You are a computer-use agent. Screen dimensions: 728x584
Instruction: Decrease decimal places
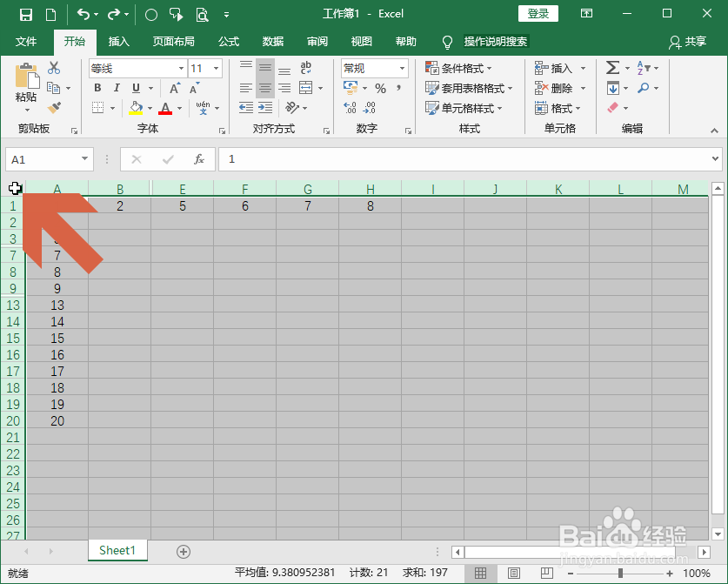point(370,108)
